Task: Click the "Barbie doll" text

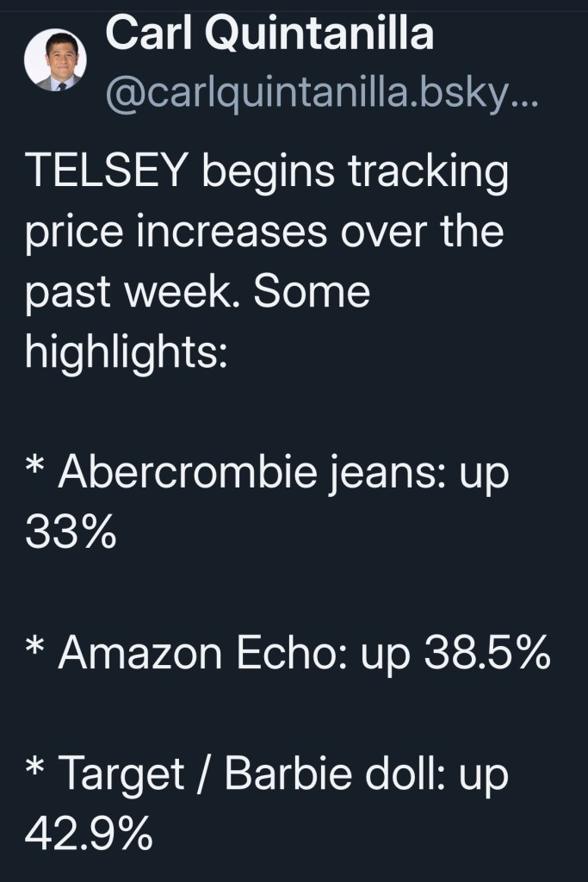Action: (331, 775)
